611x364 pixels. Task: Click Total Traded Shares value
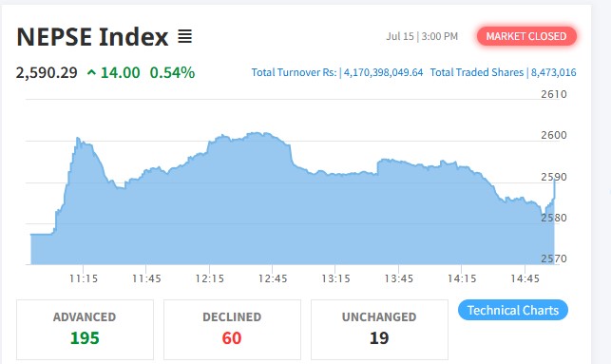553,72
